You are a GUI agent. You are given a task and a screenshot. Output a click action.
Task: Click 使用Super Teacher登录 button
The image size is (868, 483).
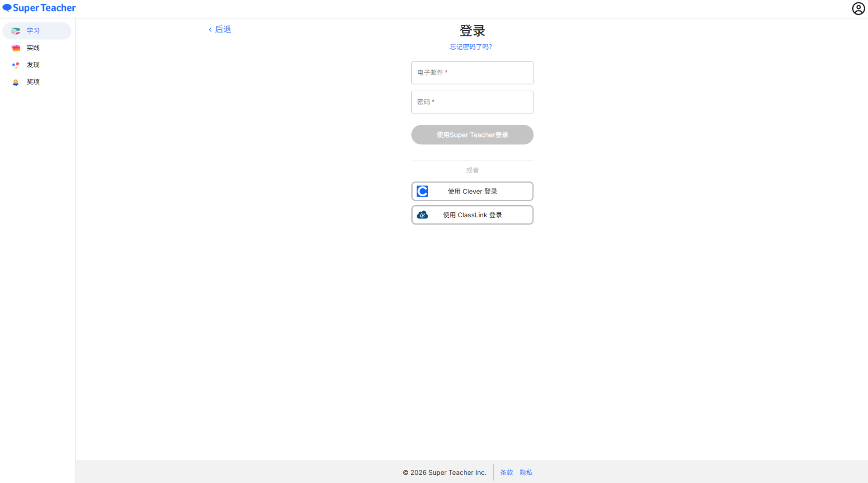(x=472, y=135)
